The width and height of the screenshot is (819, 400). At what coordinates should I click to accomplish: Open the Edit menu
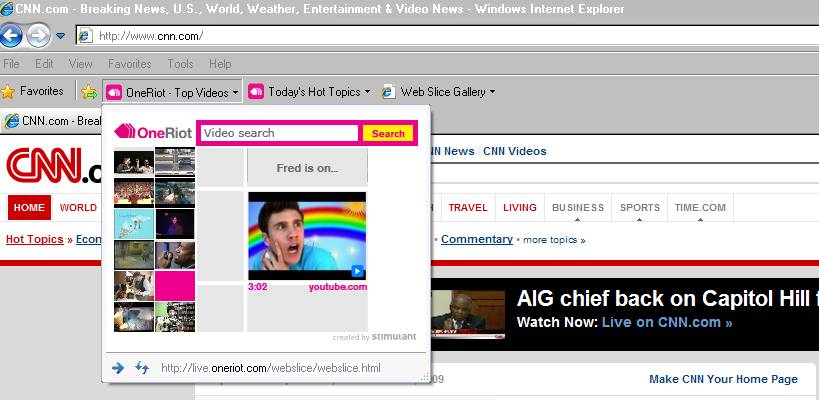coord(44,64)
